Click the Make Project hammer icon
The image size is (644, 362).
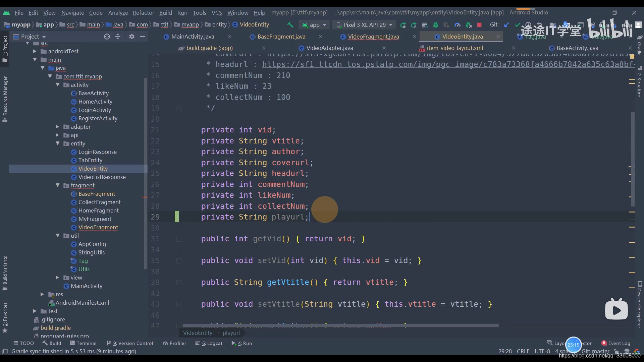point(290,25)
